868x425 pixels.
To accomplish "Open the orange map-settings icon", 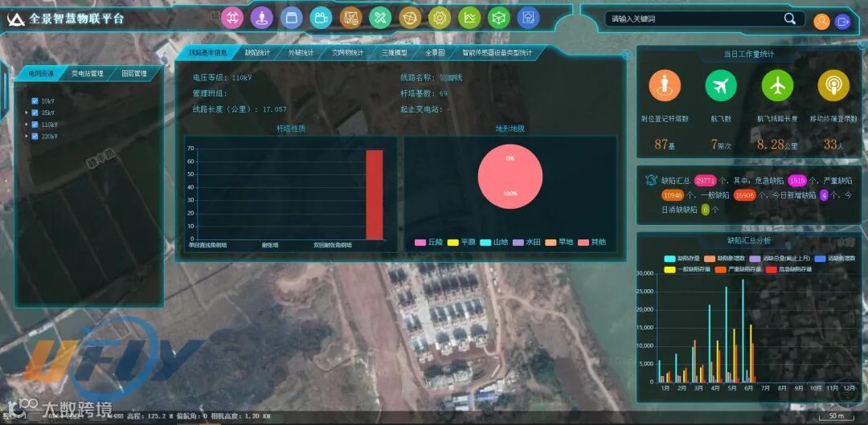I will [x=350, y=18].
